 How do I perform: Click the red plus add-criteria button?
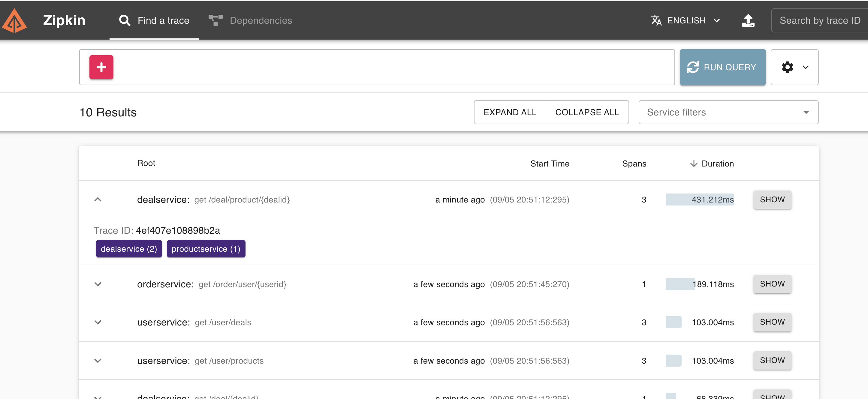coord(101,67)
